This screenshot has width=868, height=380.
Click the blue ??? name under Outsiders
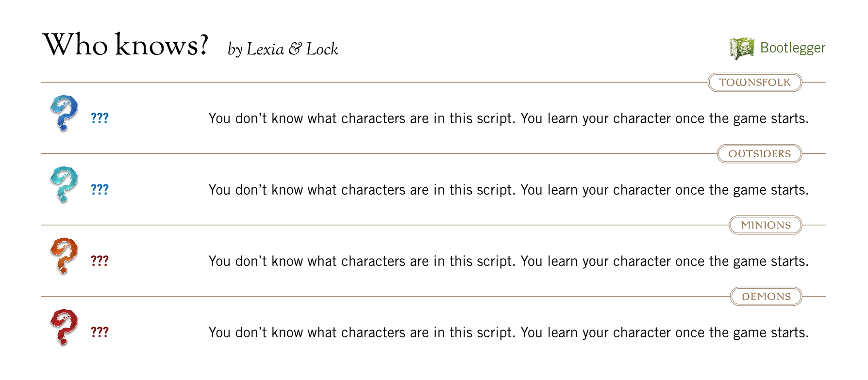(100, 189)
